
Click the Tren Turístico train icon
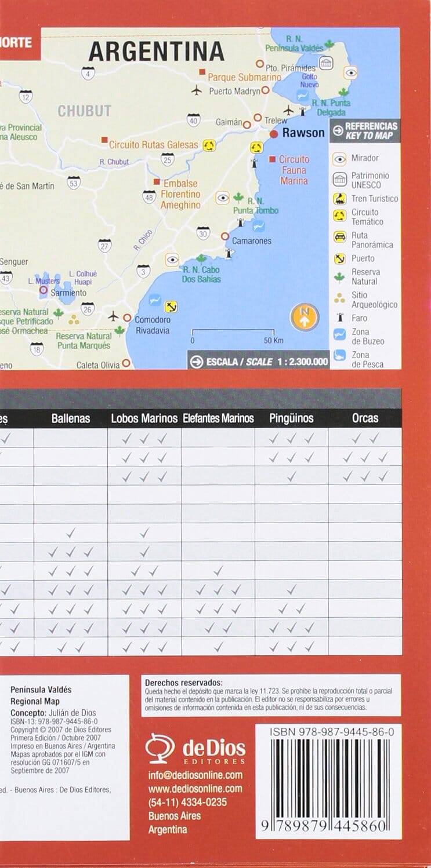pos(339,199)
